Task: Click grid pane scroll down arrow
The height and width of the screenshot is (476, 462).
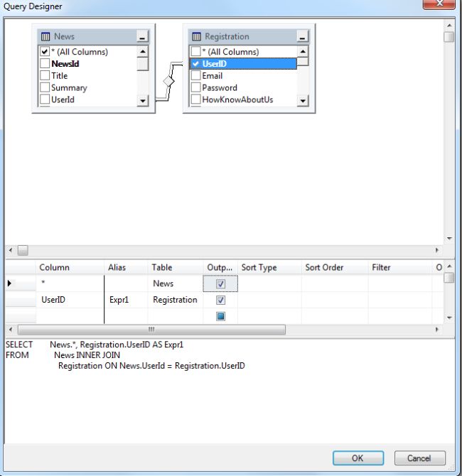Action: click(449, 318)
